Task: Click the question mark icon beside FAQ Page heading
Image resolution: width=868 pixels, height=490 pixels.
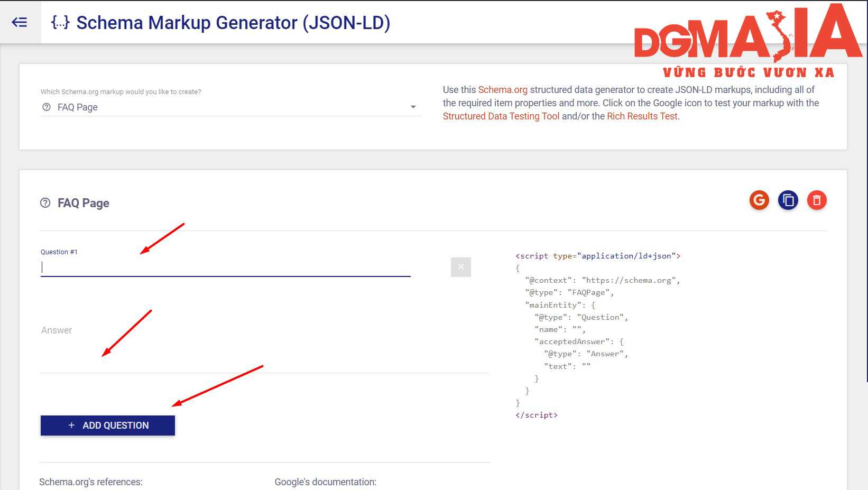Action: coord(45,203)
